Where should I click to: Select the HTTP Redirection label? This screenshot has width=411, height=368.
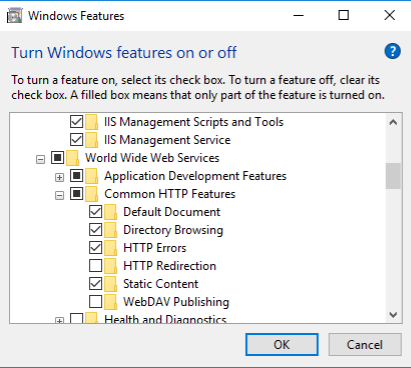[x=170, y=266]
